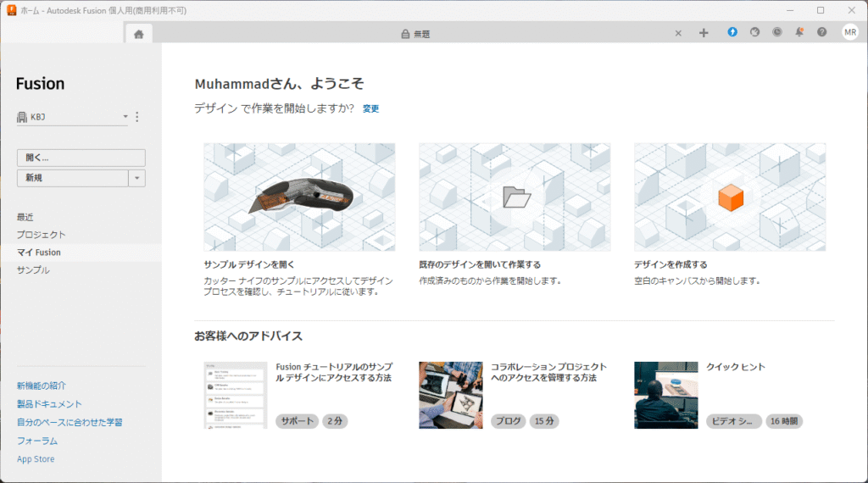The width and height of the screenshot is (868, 483).
Task: Open the MR user profile avatar
Action: pyautogui.click(x=850, y=32)
